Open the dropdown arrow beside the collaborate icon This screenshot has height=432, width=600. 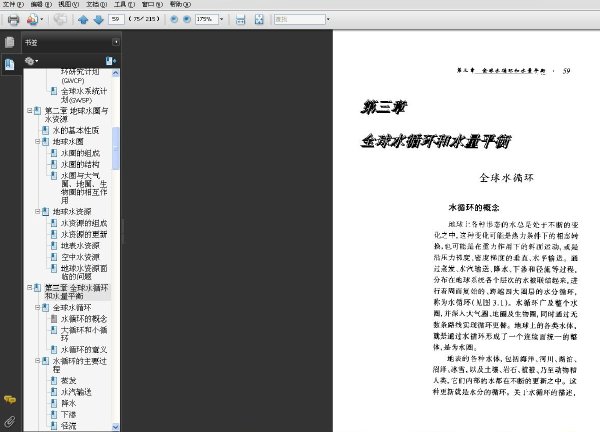42,19
